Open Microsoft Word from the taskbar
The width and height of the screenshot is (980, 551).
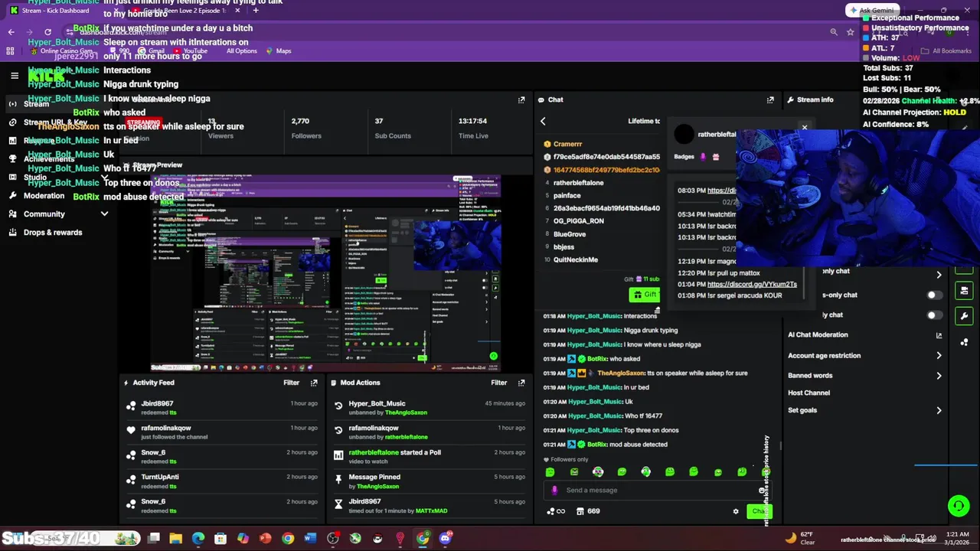click(310, 538)
